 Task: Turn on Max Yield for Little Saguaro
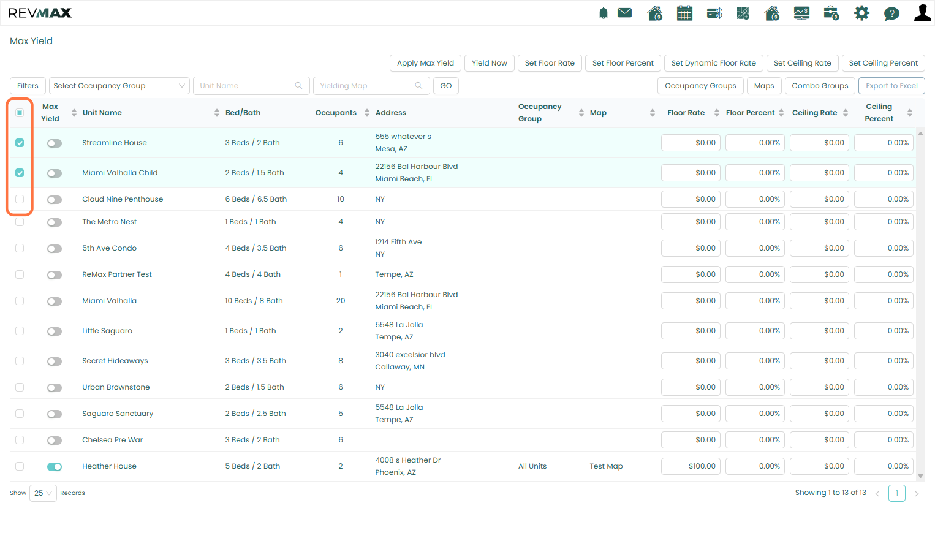(x=55, y=331)
